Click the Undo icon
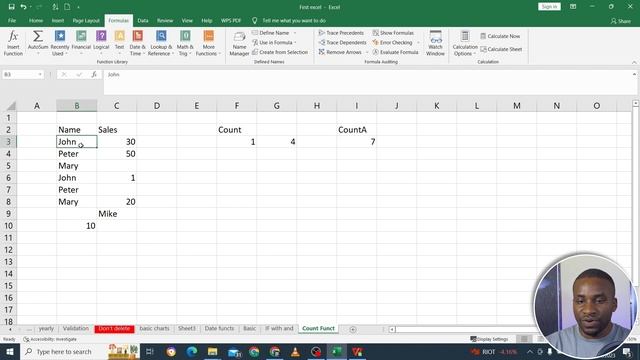 24,7
